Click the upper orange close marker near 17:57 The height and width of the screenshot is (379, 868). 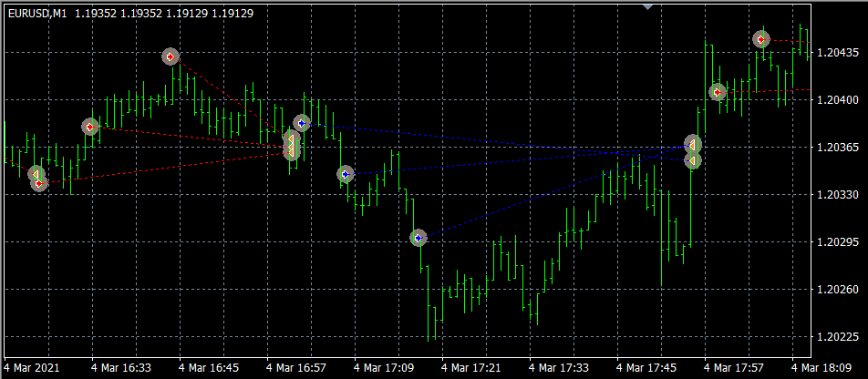coord(692,144)
